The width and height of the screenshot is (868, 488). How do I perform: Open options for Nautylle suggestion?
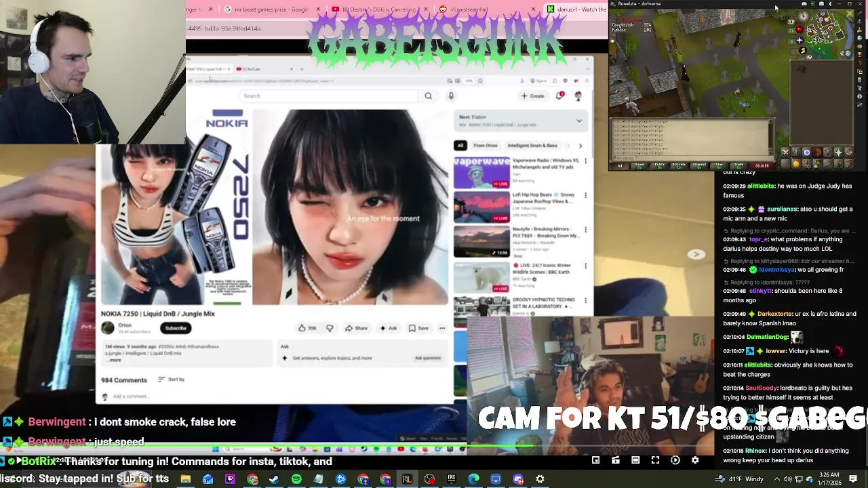click(586, 230)
